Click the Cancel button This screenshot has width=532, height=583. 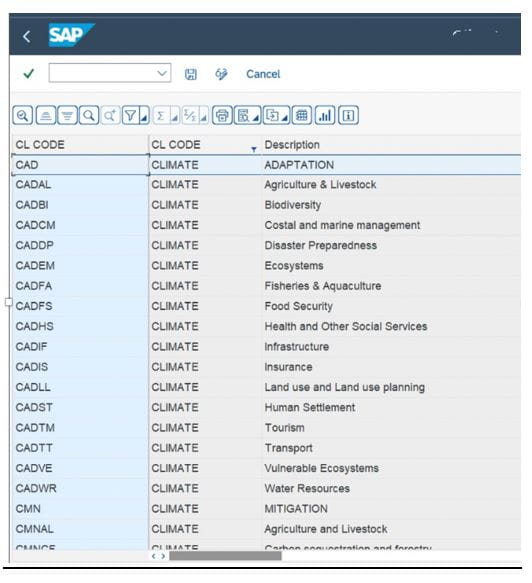[263, 74]
